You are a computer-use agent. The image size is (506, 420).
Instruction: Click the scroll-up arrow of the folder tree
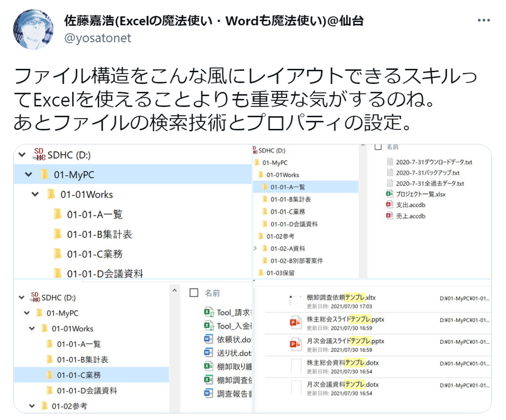click(x=175, y=291)
